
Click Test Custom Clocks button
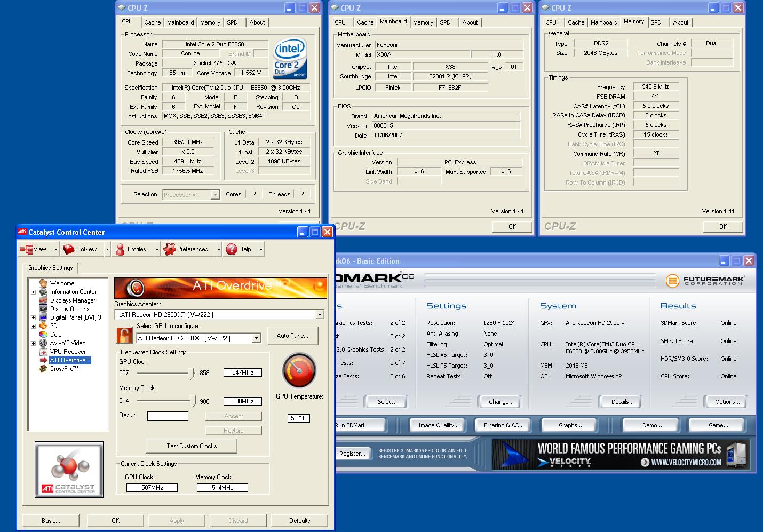(192, 446)
